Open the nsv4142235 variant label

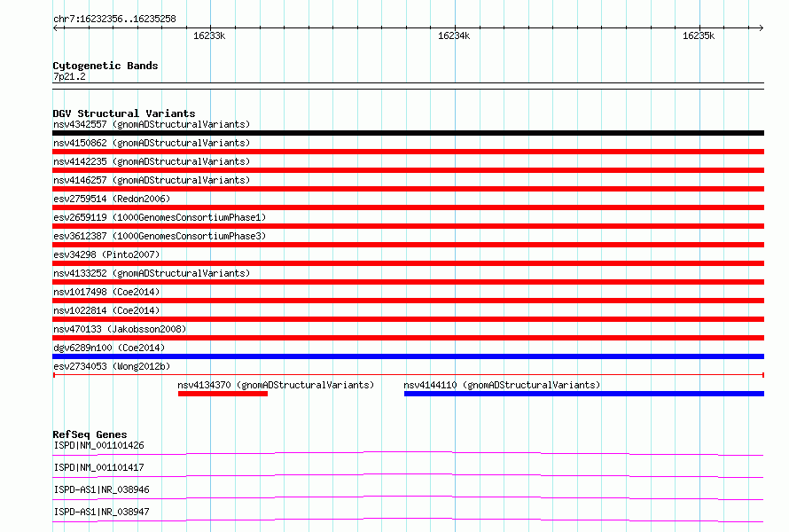tap(152, 161)
